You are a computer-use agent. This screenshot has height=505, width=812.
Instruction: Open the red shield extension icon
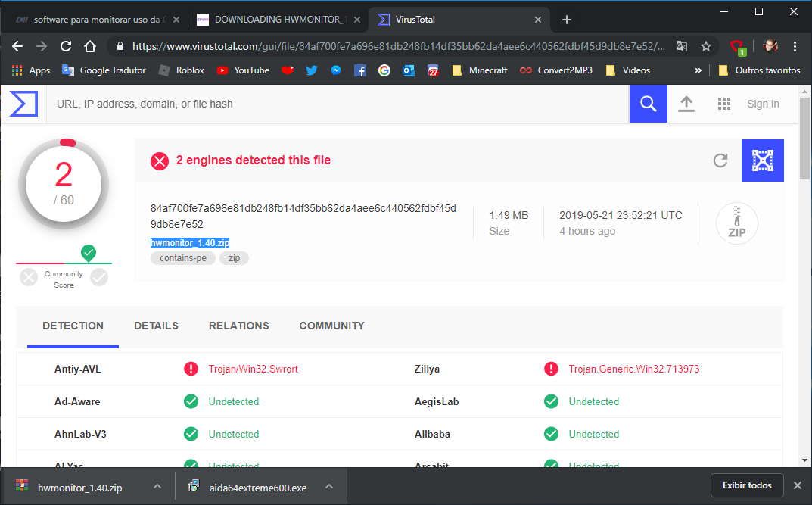point(737,47)
